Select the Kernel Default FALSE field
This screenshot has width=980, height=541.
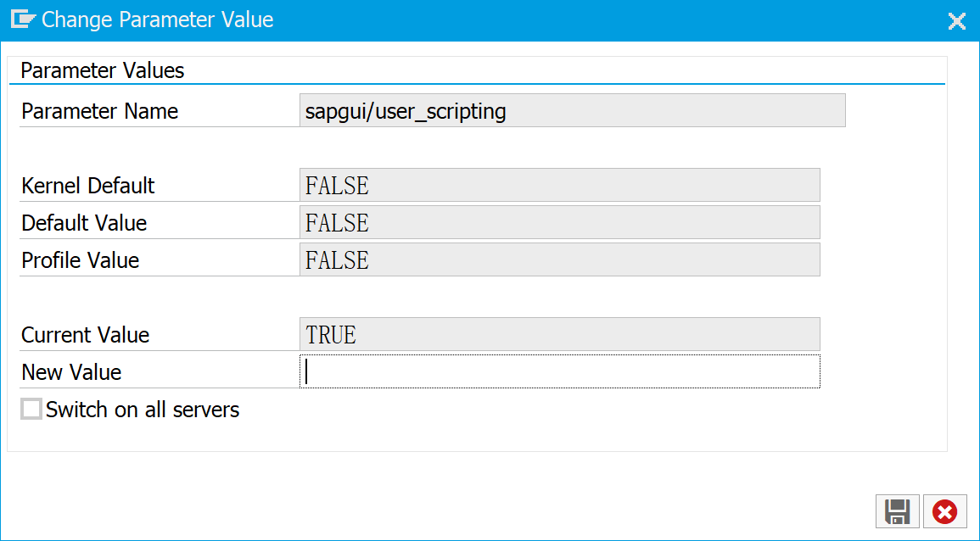click(559, 185)
